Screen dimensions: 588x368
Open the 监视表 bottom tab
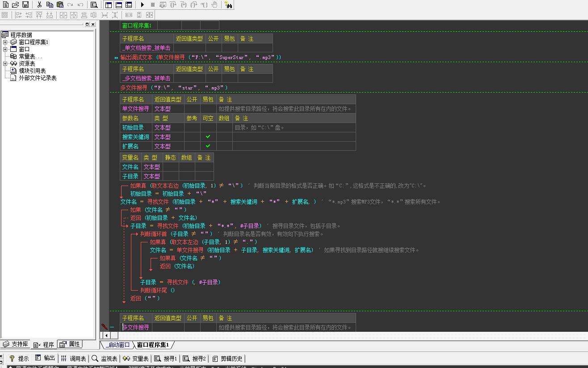(x=105, y=358)
